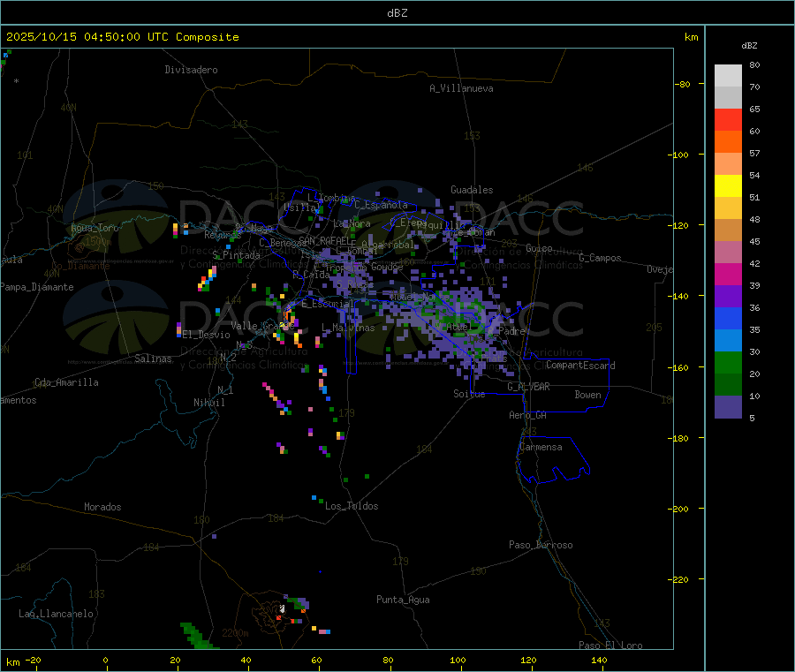Click the Guico label
The image size is (795, 672).
coord(539,248)
